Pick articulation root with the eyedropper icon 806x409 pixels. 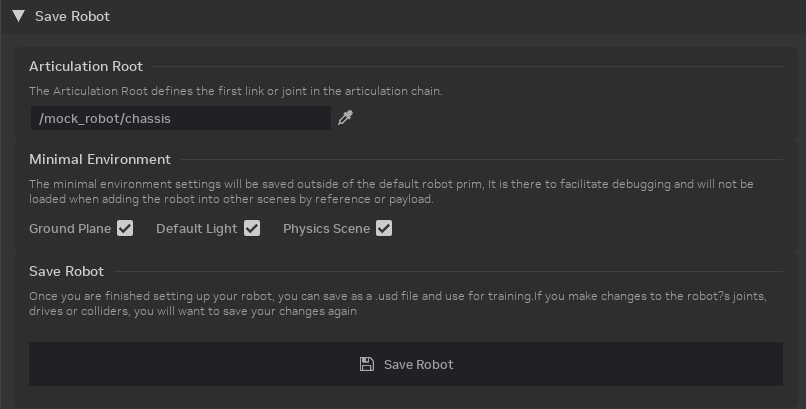346,118
